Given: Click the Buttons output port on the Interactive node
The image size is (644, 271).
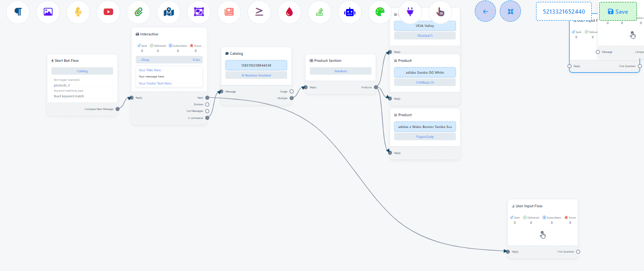Looking at the screenshot, I should click(207, 104).
